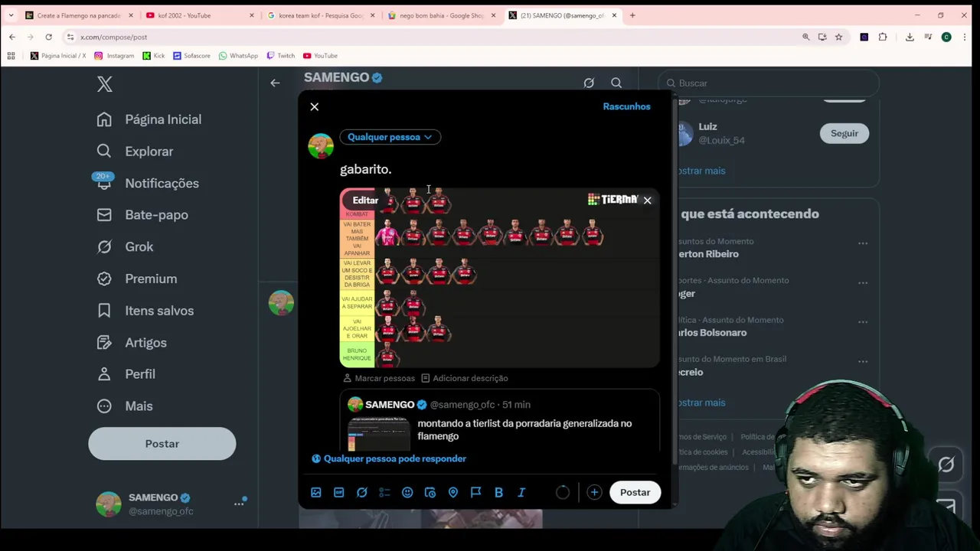Screen dimensions: 980x551
Task: Open browser downloads icon
Action: point(910,37)
